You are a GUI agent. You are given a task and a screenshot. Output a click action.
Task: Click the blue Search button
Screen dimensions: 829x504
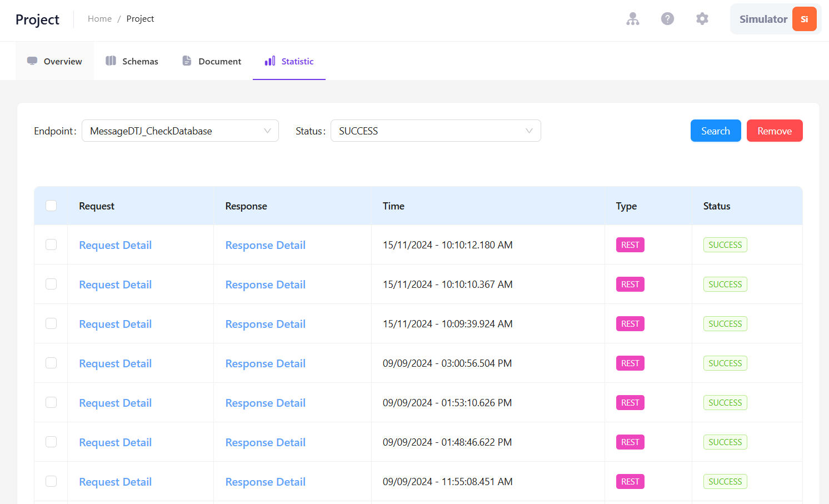(x=716, y=131)
